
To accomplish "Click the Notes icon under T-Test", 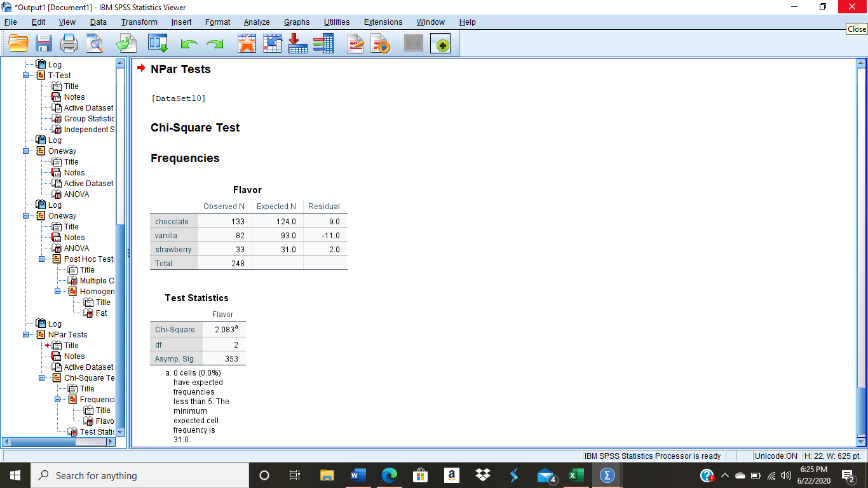I will (x=56, y=97).
